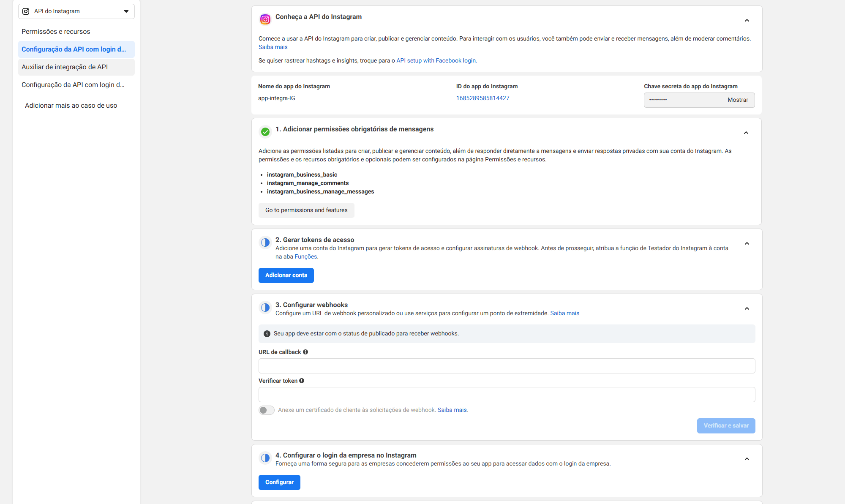Click the Instagram glyph in API do Instagram dropdown
The width and height of the screenshot is (845, 504).
coord(26,11)
